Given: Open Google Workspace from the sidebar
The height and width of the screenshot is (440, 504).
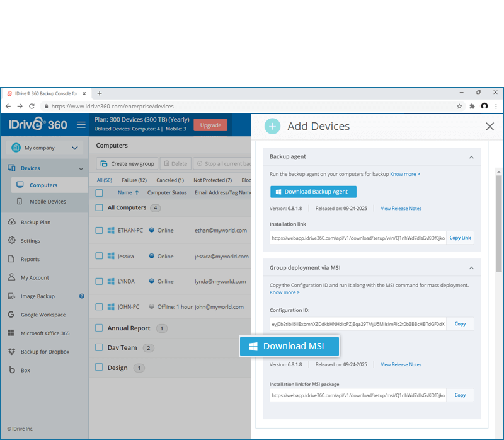Looking at the screenshot, I should pyautogui.click(x=43, y=315).
